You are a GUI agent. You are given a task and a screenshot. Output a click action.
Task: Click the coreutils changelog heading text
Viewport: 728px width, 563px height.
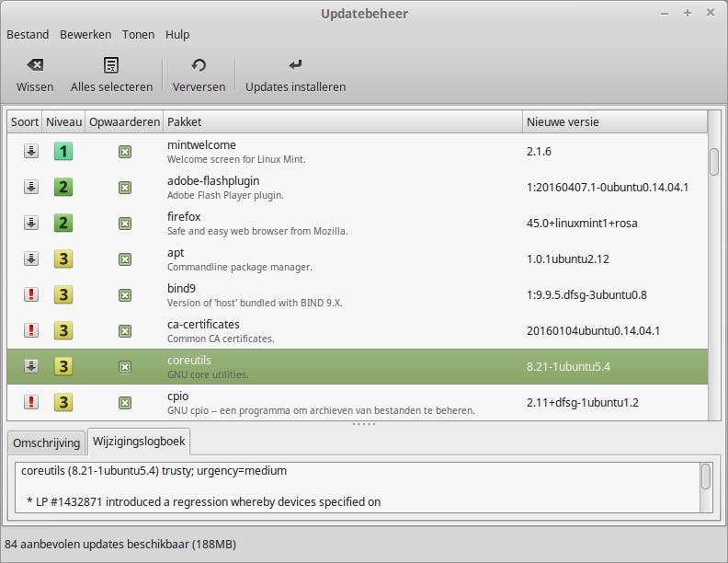(154, 471)
